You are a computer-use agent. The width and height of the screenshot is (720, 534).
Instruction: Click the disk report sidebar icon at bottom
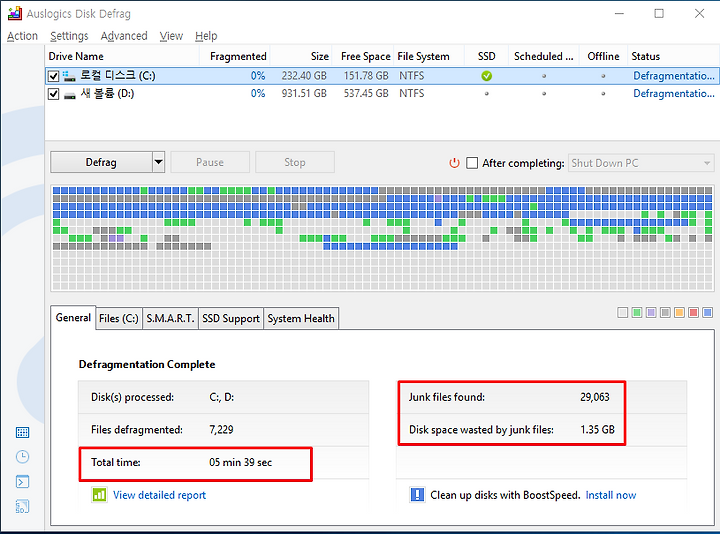(x=22, y=506)
